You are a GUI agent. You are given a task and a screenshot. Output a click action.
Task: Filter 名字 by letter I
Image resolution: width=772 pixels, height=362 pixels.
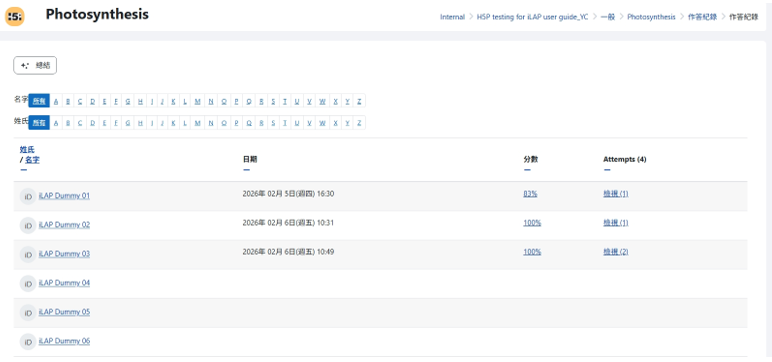point(152,101)
